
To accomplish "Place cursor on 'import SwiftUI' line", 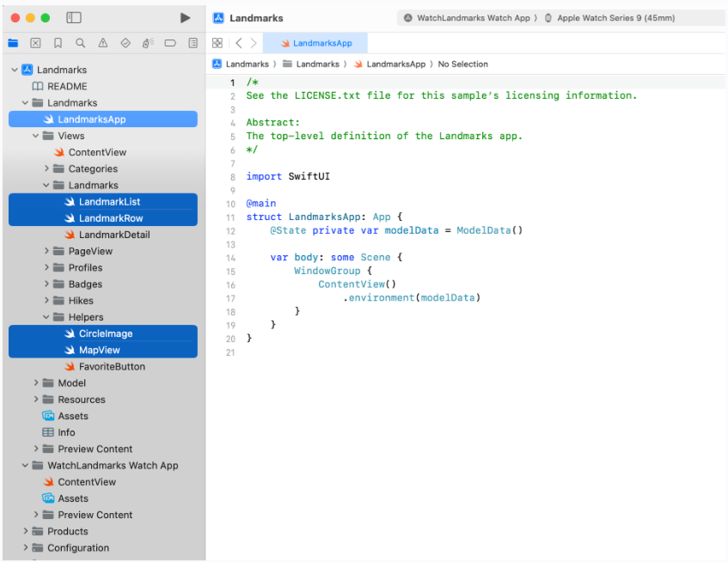I will pos(288,176).
